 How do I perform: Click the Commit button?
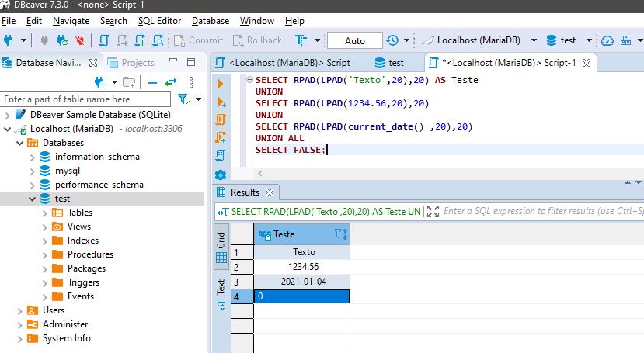click(x=198, y=40)
